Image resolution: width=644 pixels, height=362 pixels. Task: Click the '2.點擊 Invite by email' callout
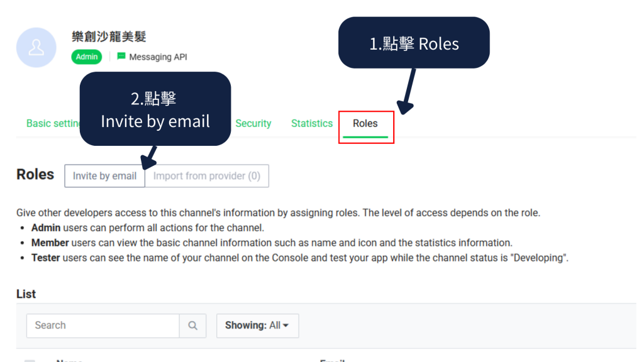pos(155,109)
